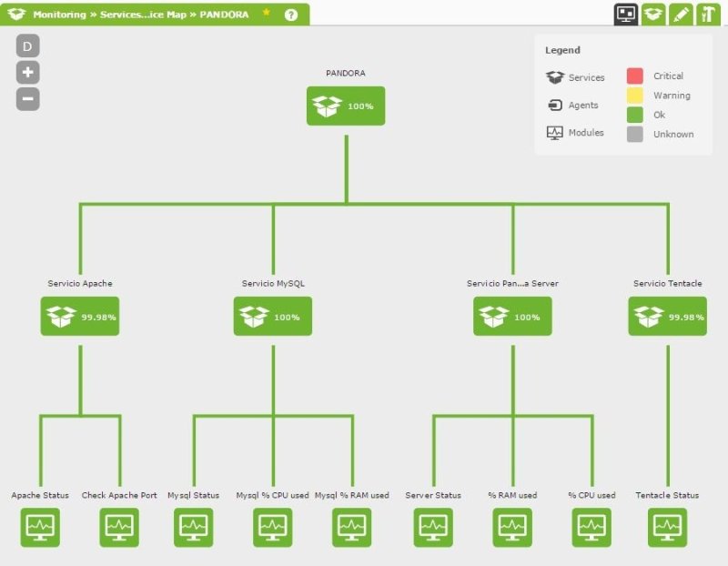Click the Servicio MySQL label
Image resolution: width=728 pixels, height=566 pixels.
point(273,283)
